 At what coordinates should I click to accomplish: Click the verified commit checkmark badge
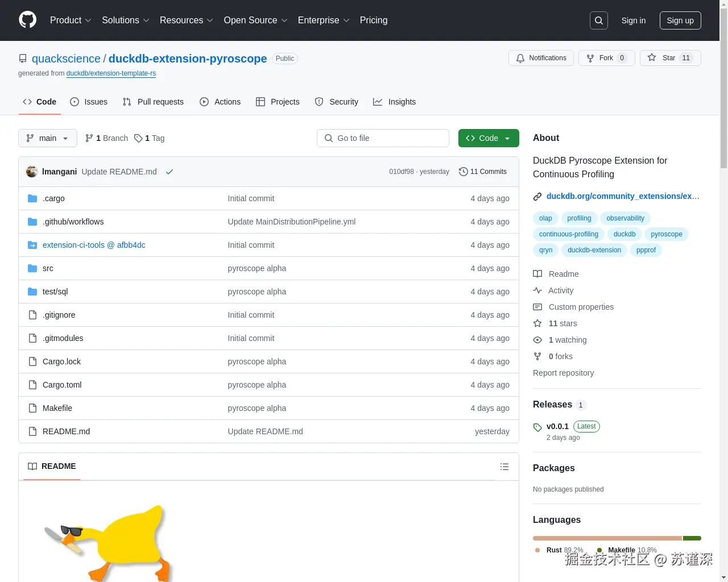pos(169,172)
